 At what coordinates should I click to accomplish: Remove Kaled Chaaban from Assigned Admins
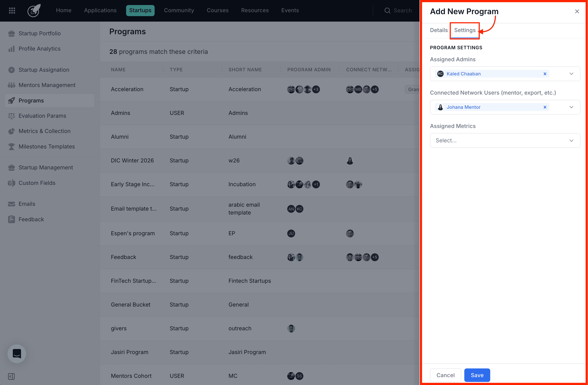(x=545, y=74)
